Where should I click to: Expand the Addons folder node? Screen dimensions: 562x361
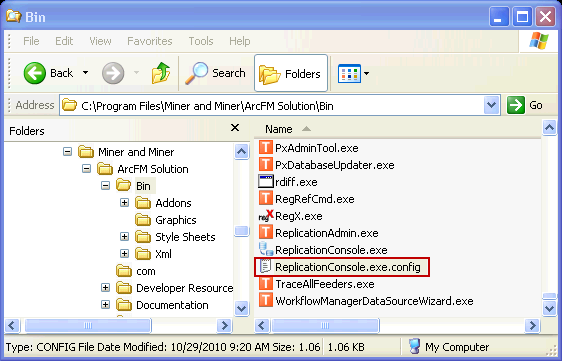[x=124, y=203]
